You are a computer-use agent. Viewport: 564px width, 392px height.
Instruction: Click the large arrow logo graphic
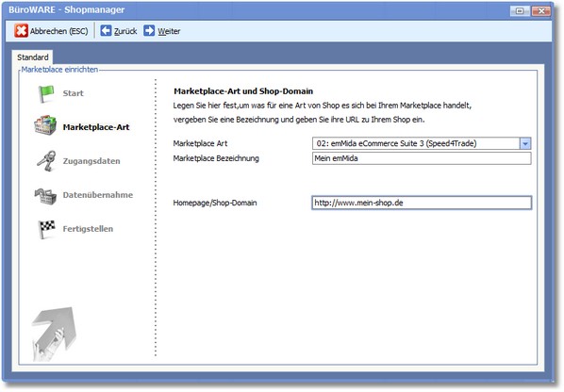coord(54,334)
